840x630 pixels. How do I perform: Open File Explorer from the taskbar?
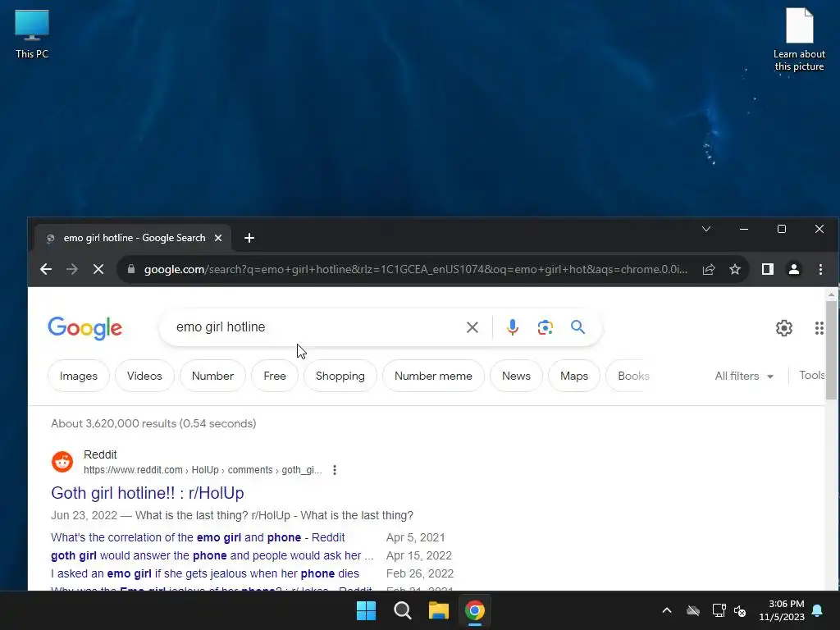(x=438, y=610)
